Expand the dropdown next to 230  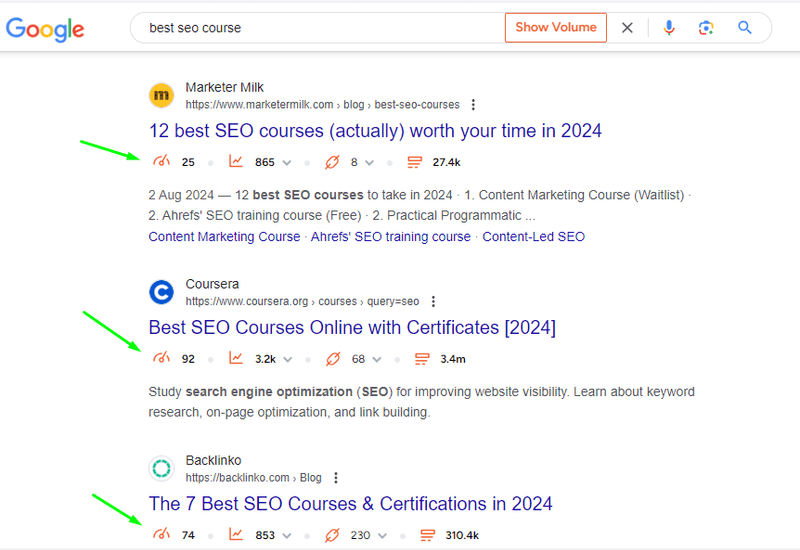coord(382,536)
